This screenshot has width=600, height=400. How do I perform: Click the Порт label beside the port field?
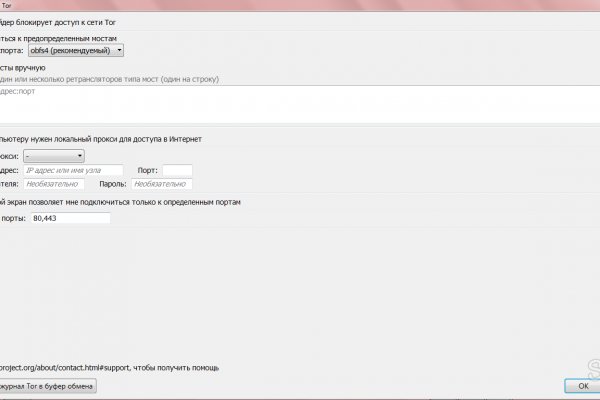[x=147, y=171]
